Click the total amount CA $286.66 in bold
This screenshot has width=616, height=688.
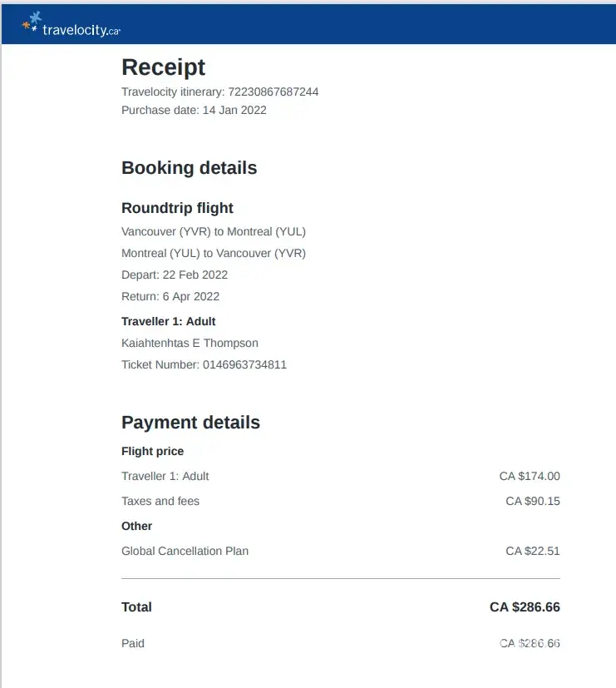[x=525, y=607]
